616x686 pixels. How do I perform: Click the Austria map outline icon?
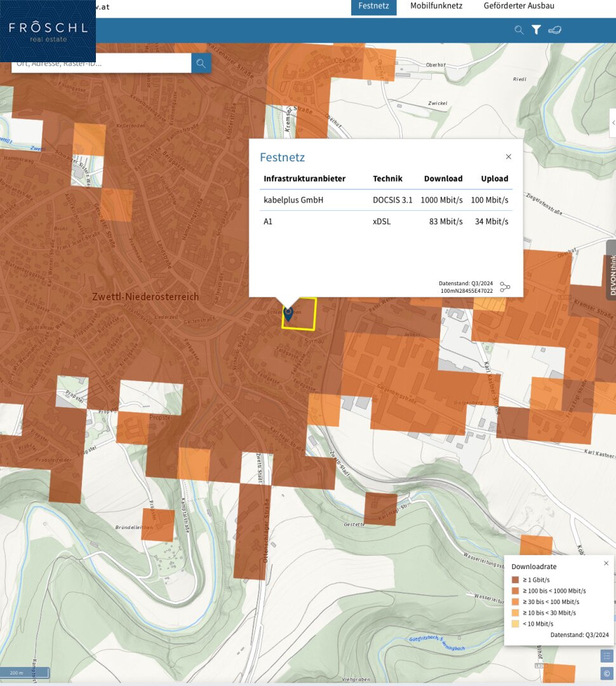click(555, 30)
